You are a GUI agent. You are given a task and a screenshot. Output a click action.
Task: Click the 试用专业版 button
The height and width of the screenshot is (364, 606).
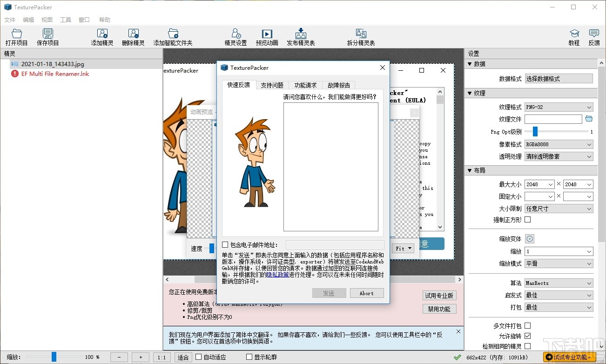(439, 296)
